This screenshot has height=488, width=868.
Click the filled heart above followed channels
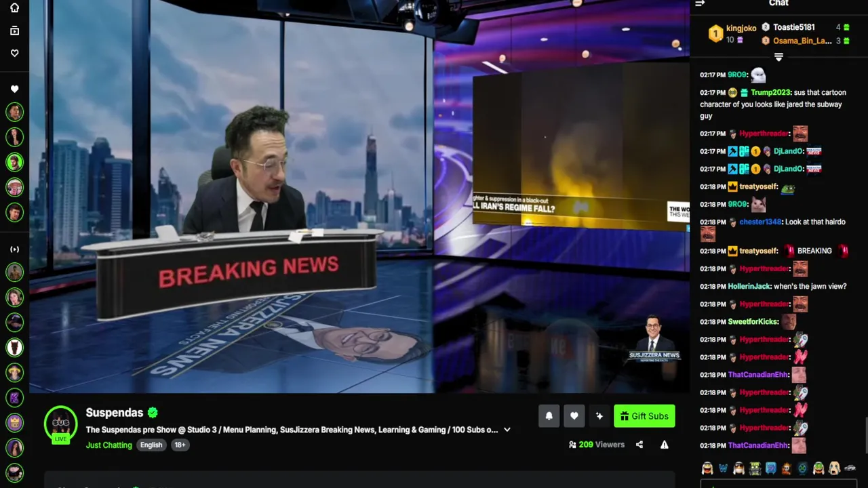click(x=14, y=89)
